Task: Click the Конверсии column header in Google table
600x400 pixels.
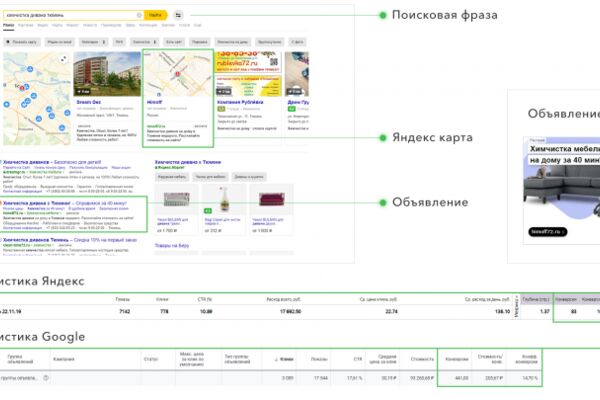Action: (457, 359)
